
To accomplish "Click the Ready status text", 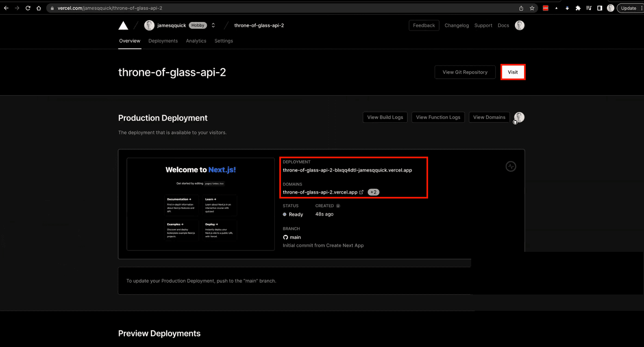I will (296, 214).
